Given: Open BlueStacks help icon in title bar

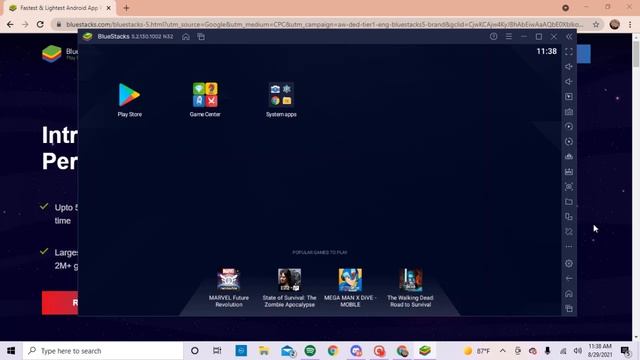Looking at the screenshot, I should coord(493,36).
